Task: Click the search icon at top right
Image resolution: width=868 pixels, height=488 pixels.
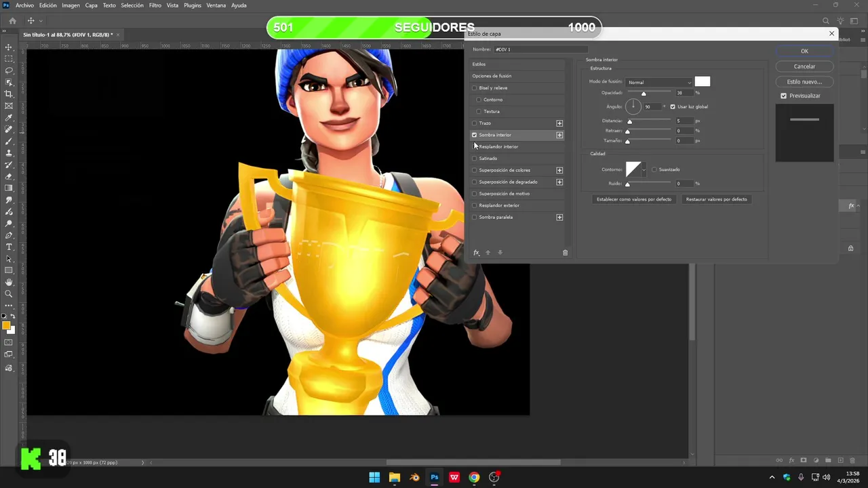Action: coord(825,21)
